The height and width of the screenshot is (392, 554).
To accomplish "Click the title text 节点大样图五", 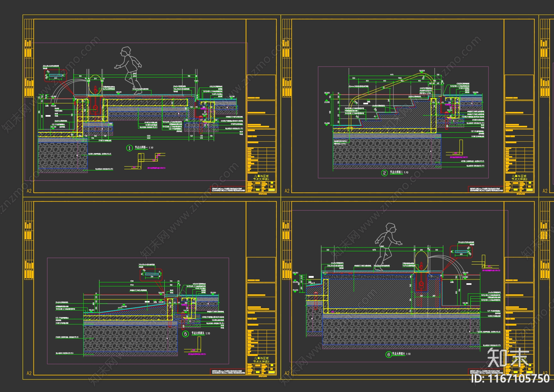I will pos(198,333).
